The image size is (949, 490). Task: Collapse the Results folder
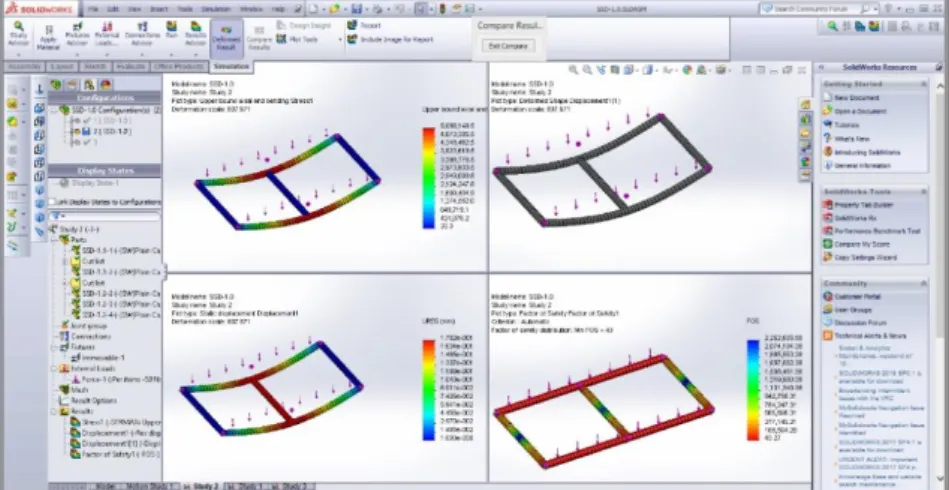54,411
